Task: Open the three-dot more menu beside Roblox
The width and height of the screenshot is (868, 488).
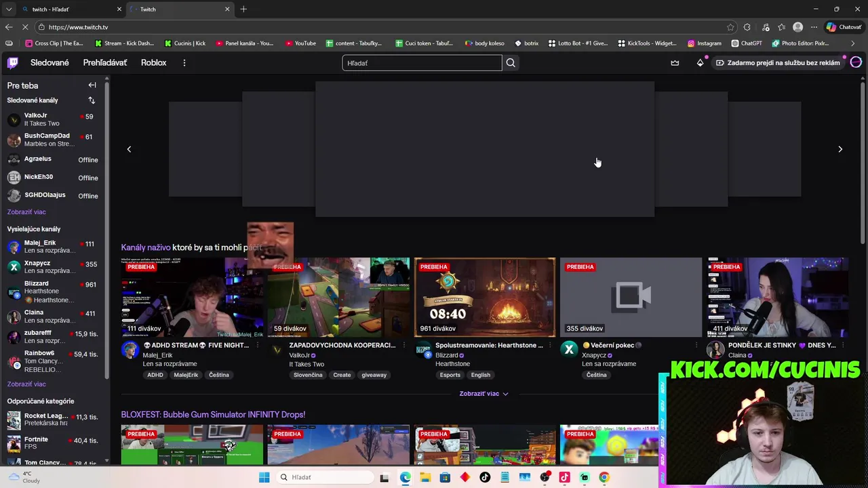Action: pyautogui.click(x=184, y=63)
